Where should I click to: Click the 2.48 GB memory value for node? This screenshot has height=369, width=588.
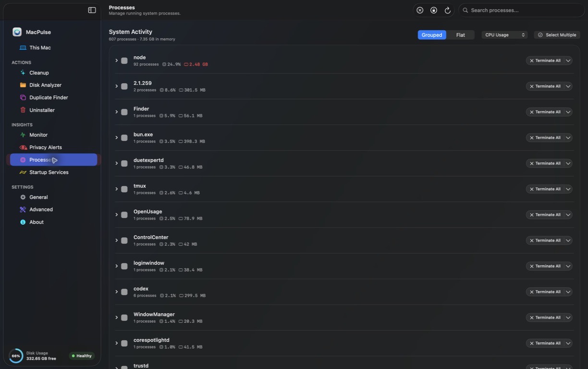[198, 64]
